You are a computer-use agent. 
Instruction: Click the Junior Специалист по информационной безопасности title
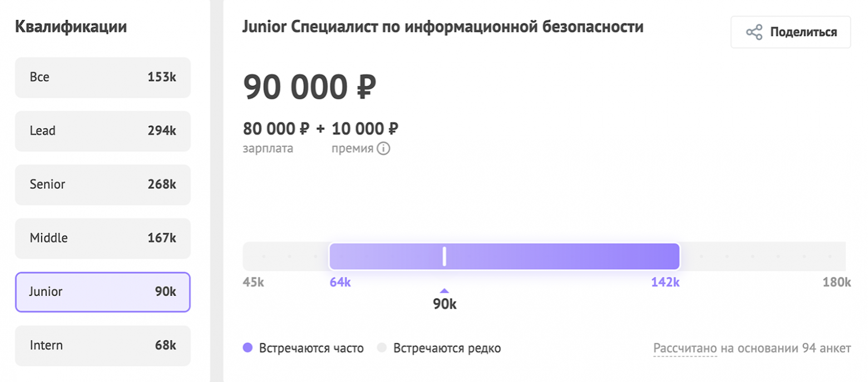pyautogui.click(x=443, y=26)
